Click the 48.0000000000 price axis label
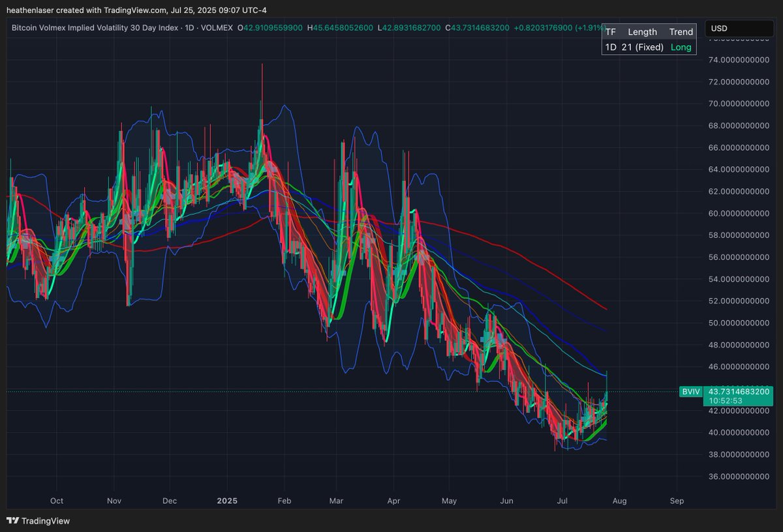This screenshot has height=532, width=783. [x=739, y=344]
